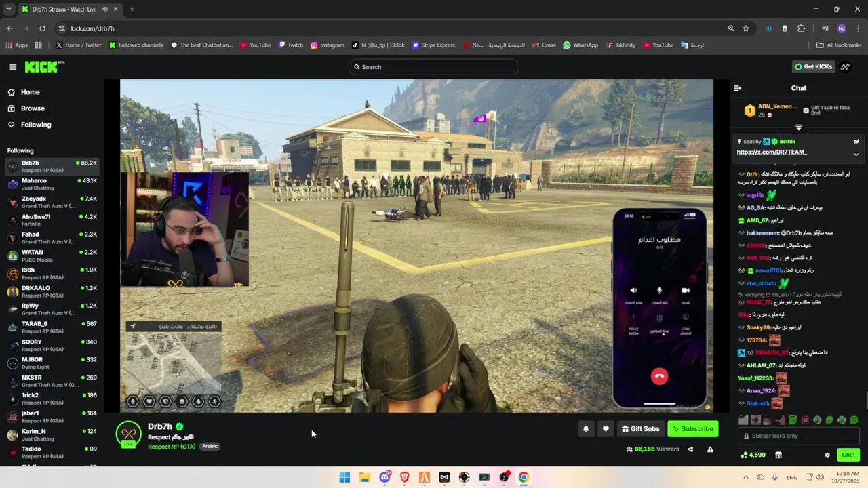Open DRKAALO channel in Following list
Viewport: 868px width, 488px height.
[x=52, y=291]
